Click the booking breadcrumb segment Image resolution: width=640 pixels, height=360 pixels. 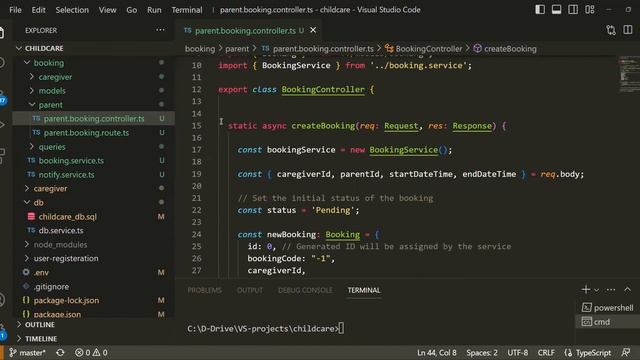point(200,49)
